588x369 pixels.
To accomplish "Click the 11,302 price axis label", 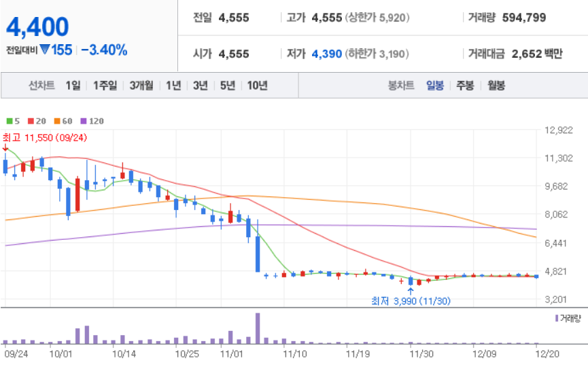I will (559, 158).
